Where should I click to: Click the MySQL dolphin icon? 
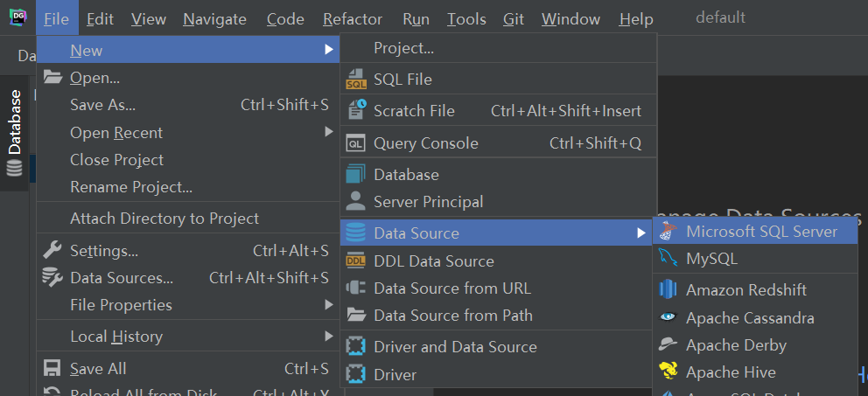pos(668,258)
